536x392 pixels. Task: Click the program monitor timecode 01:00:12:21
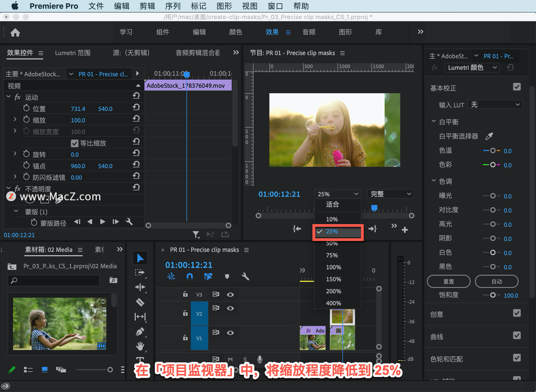(x=279, y=194)
